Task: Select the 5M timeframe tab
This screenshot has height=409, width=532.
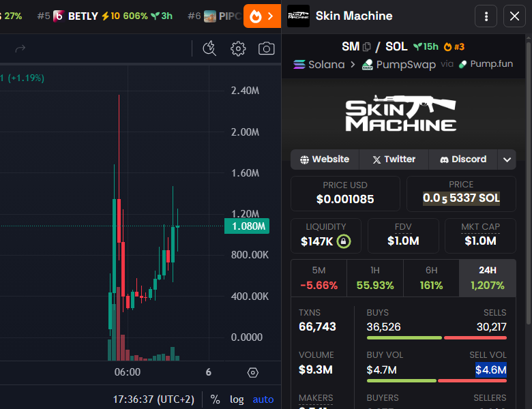Action: tap(319, 278)
